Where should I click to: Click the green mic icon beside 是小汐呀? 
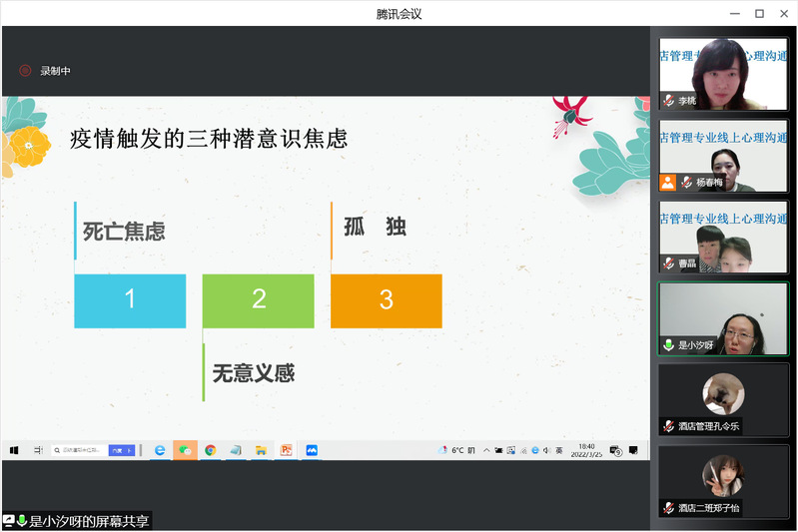click(669, 344)
